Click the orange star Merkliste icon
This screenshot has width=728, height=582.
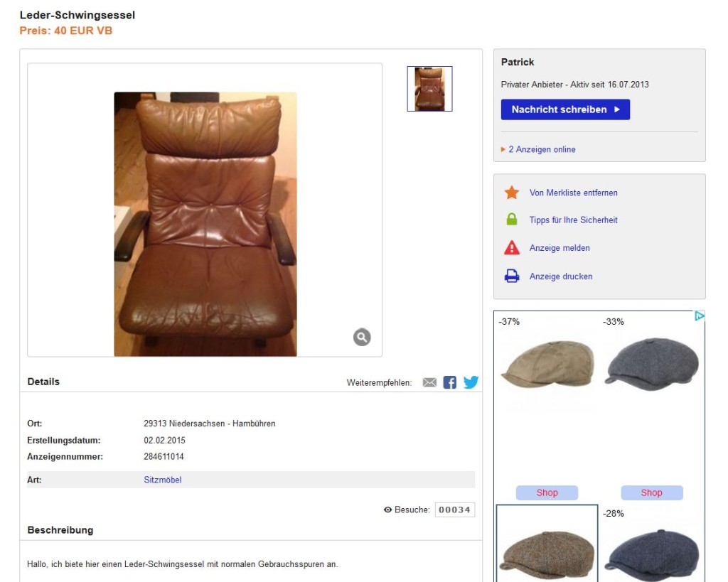pyautogui.click(x=512, y=192)
